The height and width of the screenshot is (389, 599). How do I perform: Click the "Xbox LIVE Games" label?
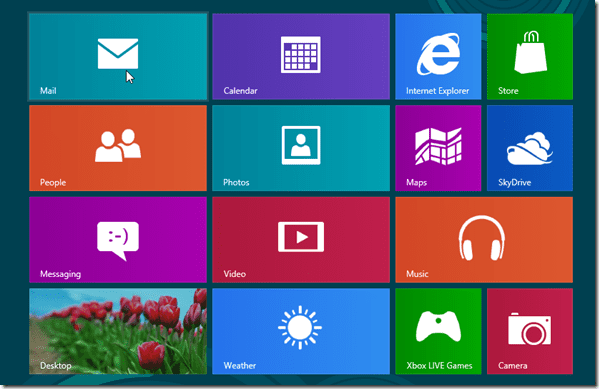point(439,366)
